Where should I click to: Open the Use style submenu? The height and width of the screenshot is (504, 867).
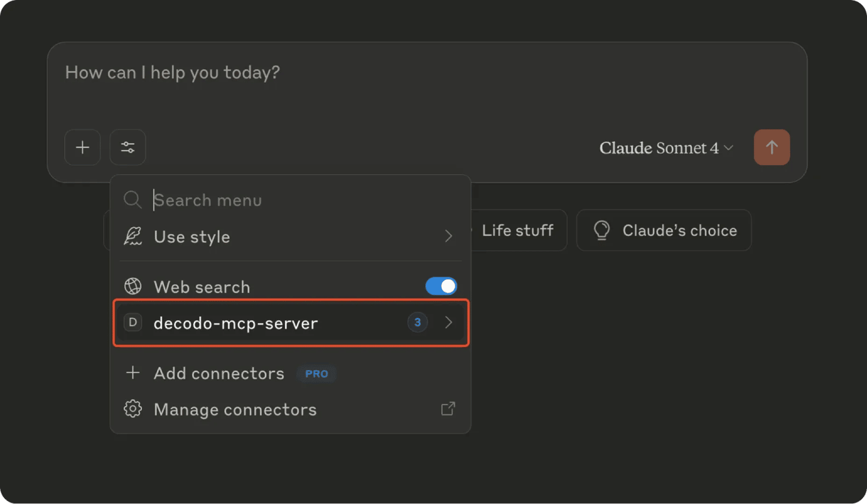[291, 236]
